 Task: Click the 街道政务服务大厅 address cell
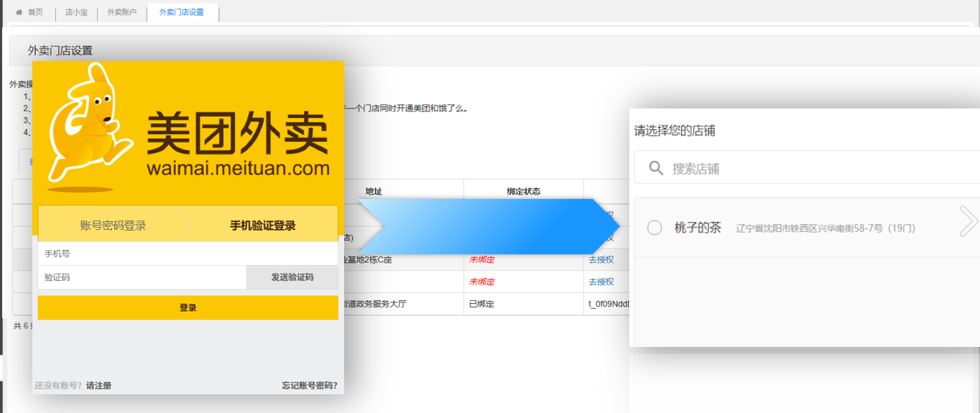click(x=375, y=304)
